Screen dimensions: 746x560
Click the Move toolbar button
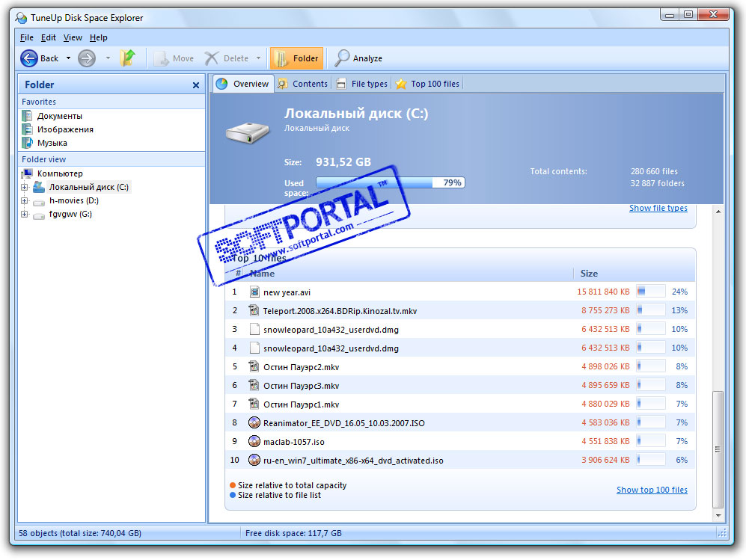pos(174,58)
